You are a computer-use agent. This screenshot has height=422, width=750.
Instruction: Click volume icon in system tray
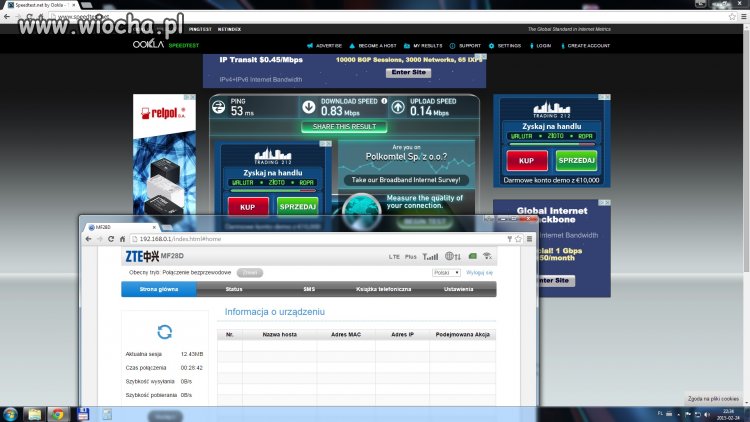(707, 414)
